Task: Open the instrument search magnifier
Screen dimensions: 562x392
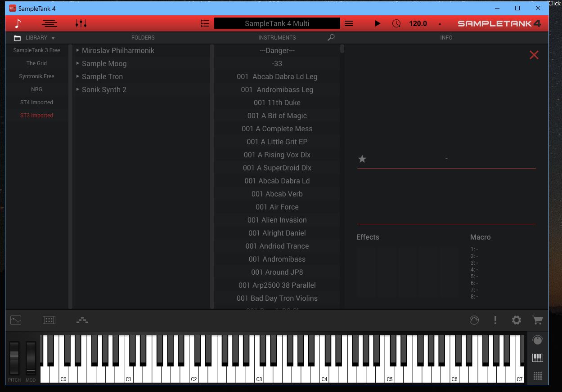Action: (x=331, y=38)
